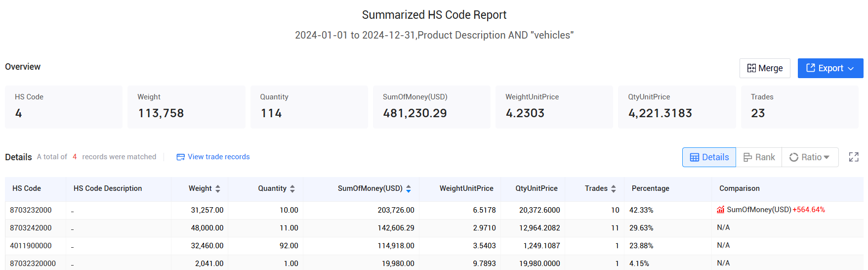868x270 pixels.
Task: Toggle fullscreen expand icon
Action: coord(854,157)
